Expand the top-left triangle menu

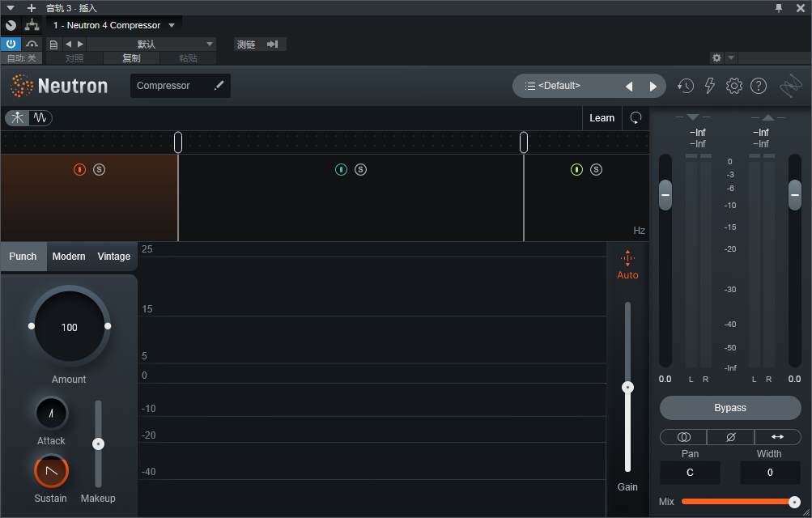click(11, 8)
